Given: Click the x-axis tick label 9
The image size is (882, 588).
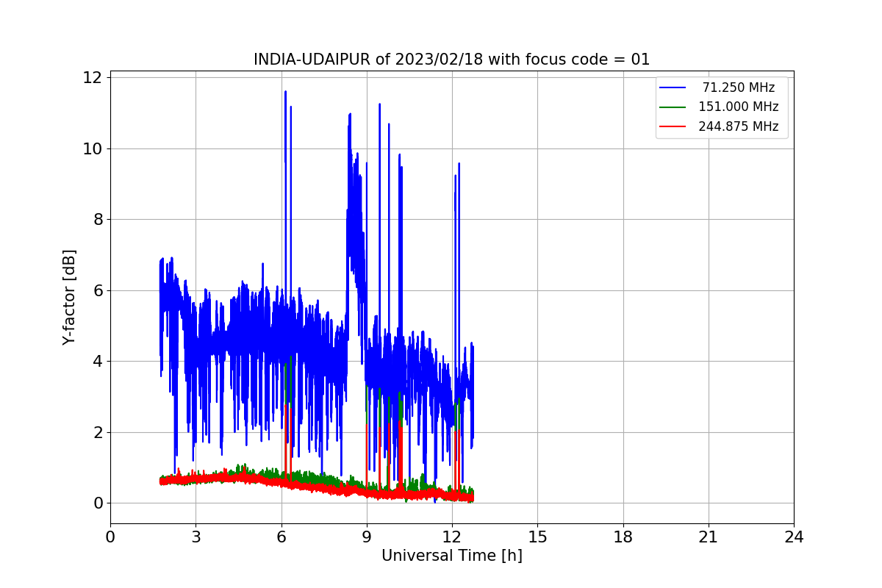Looking at the screenshot, I should click(367, 537).
